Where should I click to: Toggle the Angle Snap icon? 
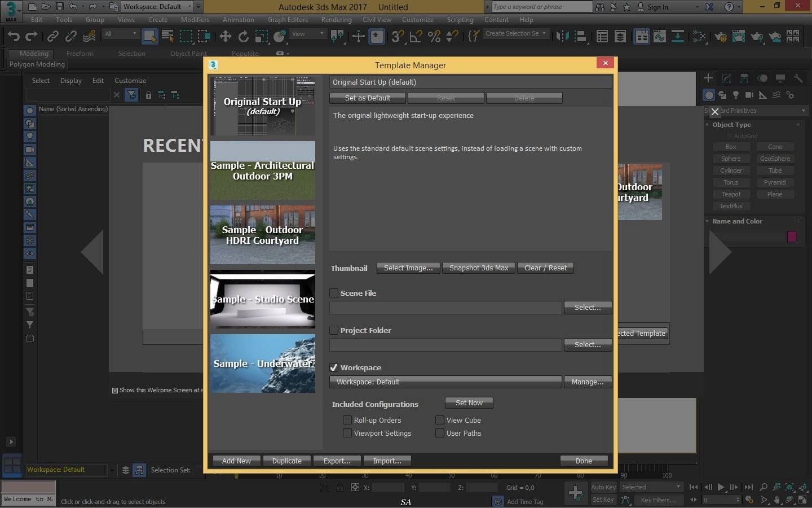pyautogui.click(x=416, y=36)
